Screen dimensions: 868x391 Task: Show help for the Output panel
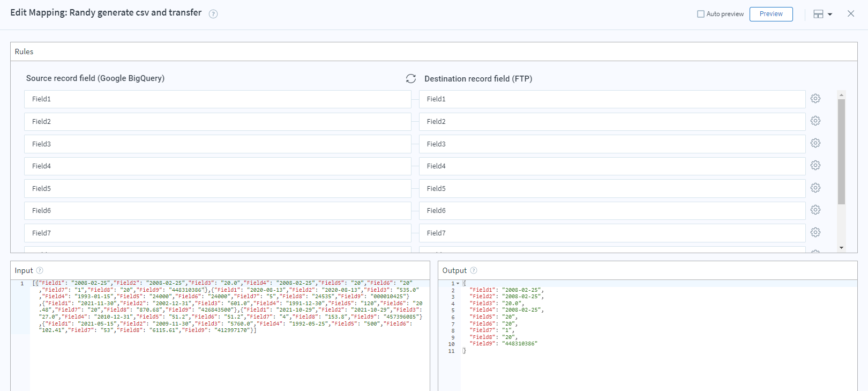tap(474, 270)
